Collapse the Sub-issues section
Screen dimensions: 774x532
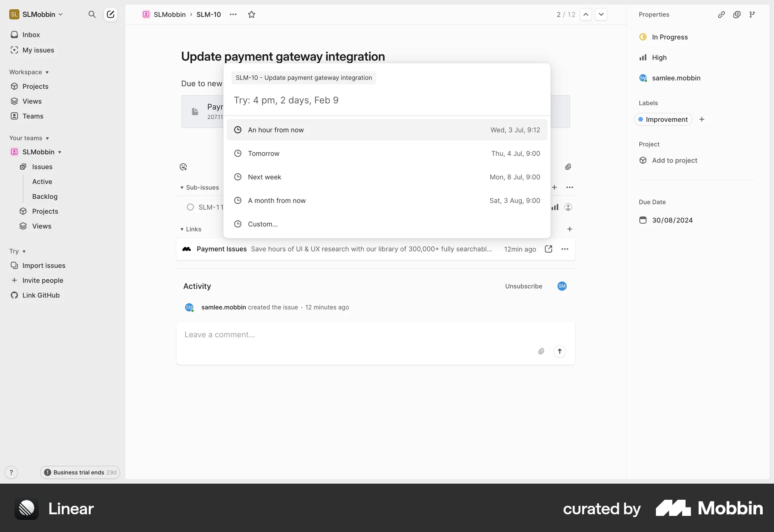pyautogui.click(x=182, y=187)
